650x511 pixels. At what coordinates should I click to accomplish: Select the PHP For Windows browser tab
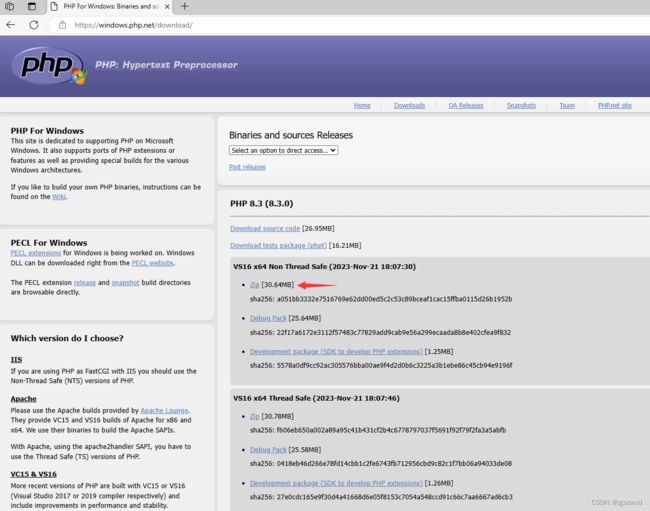coord(110,7)
